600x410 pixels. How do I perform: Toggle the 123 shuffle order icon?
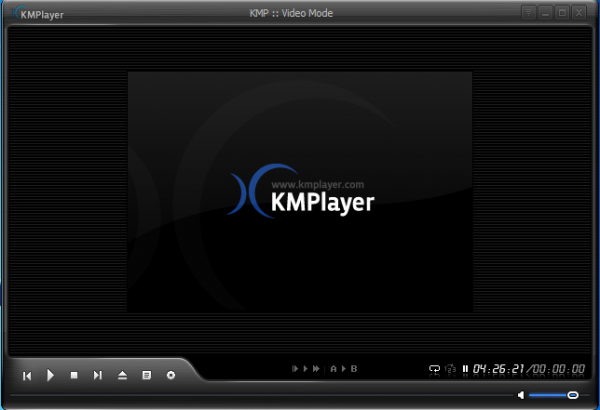[x=450, y=369]
